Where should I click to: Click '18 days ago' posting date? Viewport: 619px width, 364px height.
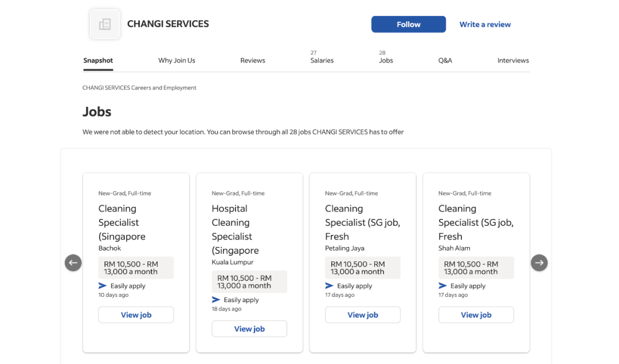point(226,309)
